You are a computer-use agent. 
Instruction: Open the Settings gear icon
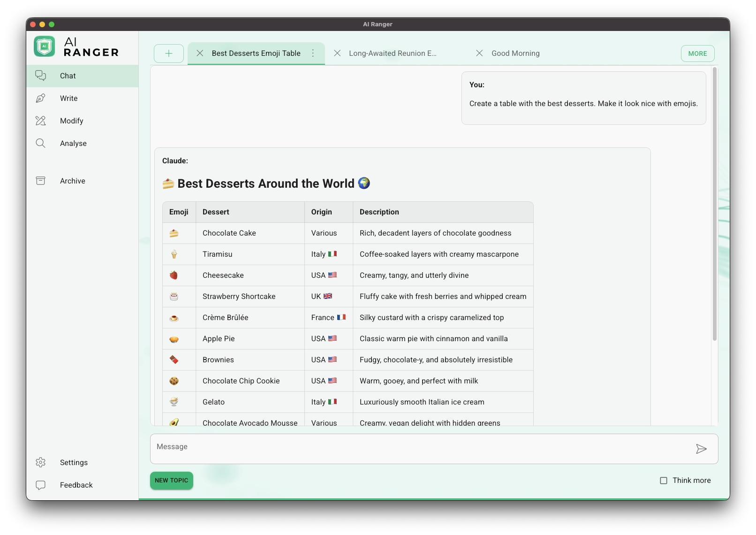(x=41, y=462)
